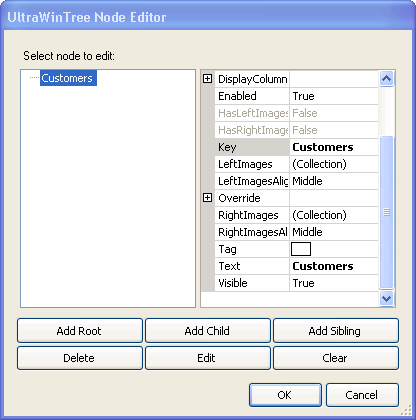Click the property grid scrollbar thumb

[x=386, y=212]
